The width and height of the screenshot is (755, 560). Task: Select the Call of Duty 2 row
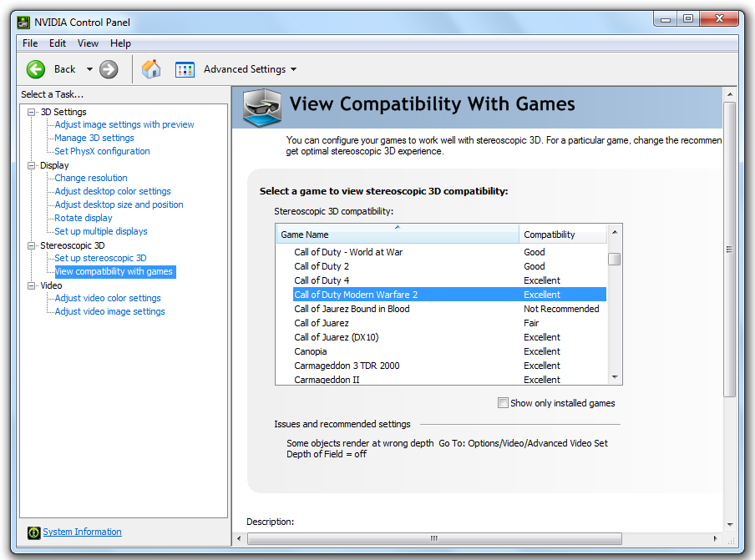coord(449,266)
